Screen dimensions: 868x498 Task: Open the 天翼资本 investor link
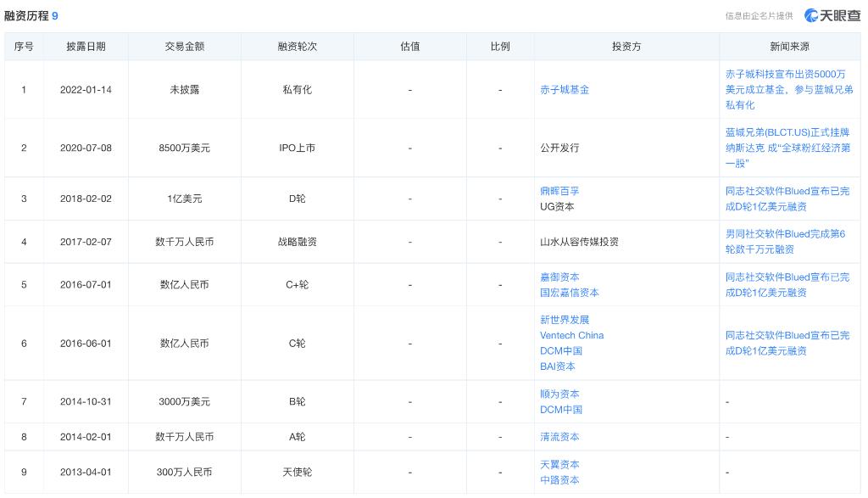559,464
